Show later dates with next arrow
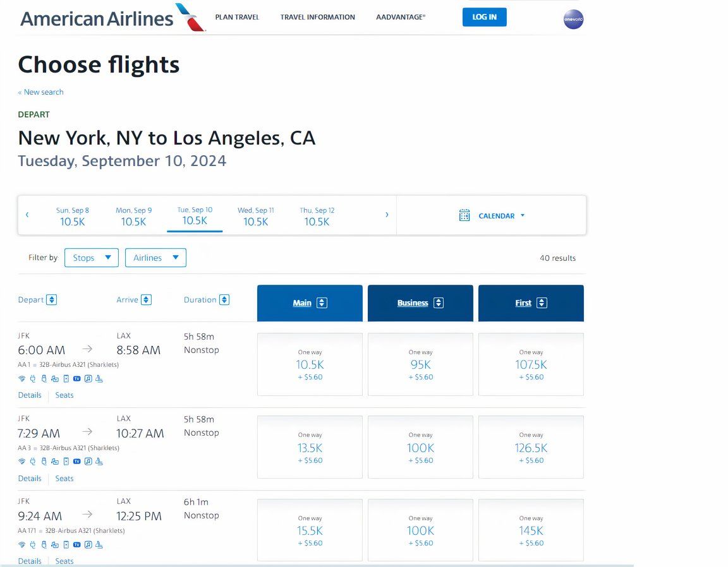Viewport: 728px width, 567px height. (x=387, y=215)
